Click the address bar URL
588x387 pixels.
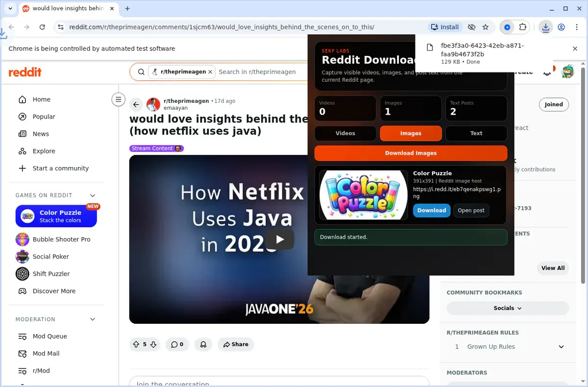coord(221,27)
